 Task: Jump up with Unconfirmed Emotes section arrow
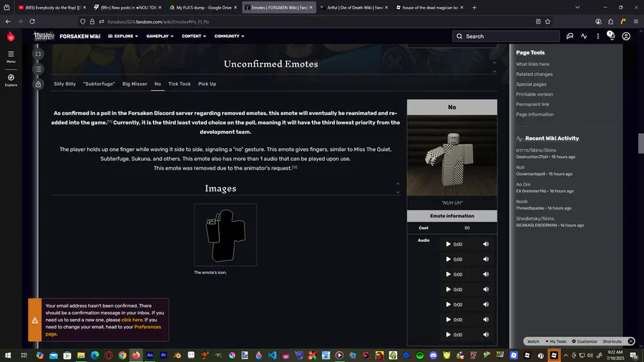[494, 63]
